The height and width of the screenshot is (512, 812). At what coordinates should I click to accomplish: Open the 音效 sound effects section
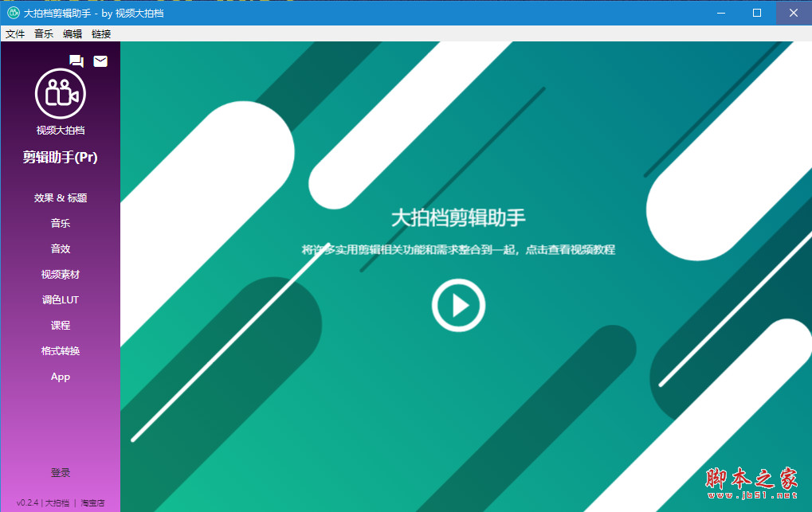60,248
